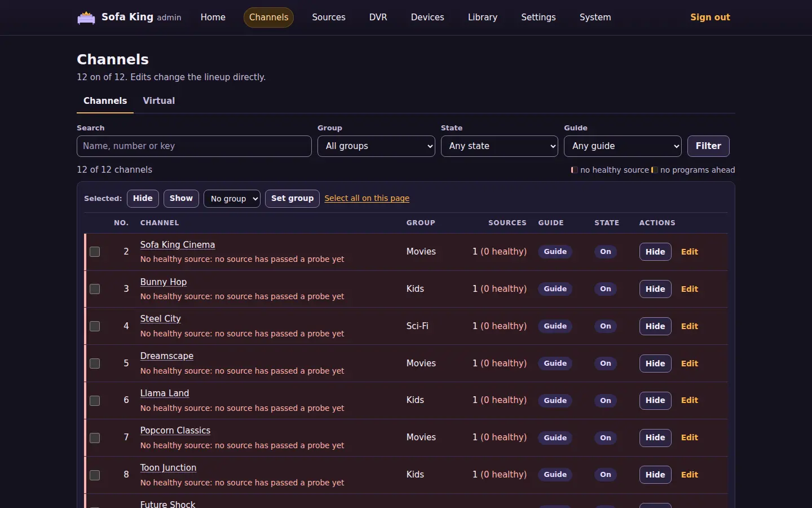This screenshot has width=812, height=508.
Task: Check the Steel City channel checkbox
Action: 95,326
